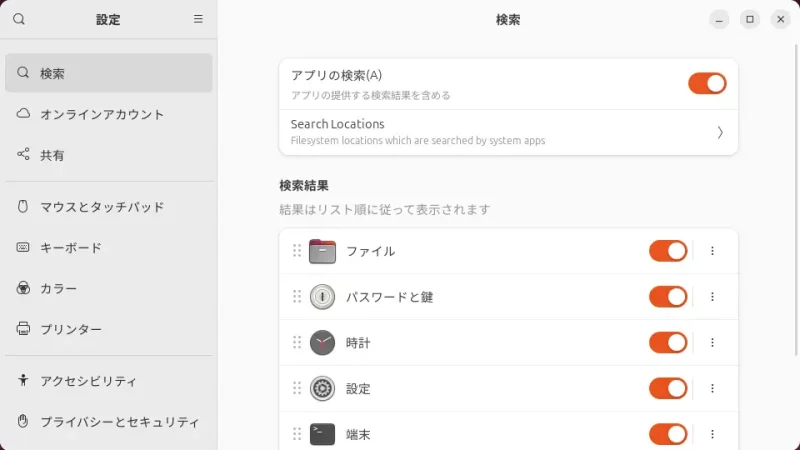Click the パスワードと鍵 row label
This screenshot has height=450, width=800.
click(389, 297)
